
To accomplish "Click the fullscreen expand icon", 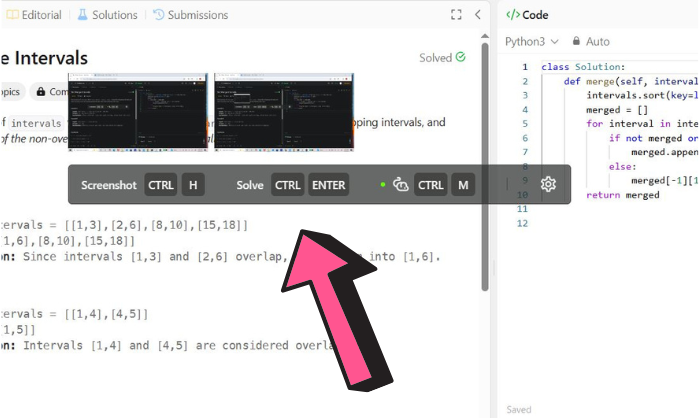I will click(x=457, y=15).
